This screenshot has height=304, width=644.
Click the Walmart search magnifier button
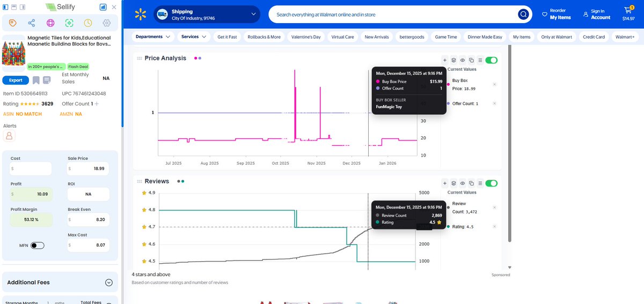523,14
